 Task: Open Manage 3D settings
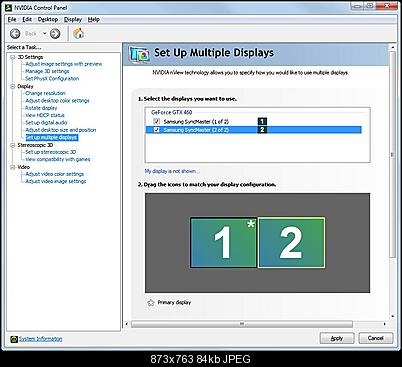click(47, 71)
